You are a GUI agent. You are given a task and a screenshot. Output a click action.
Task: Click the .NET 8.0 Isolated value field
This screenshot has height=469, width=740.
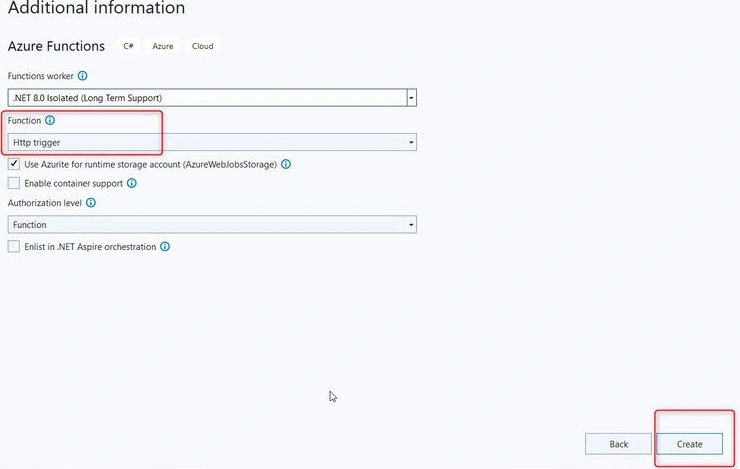click(x=207, y=98)
